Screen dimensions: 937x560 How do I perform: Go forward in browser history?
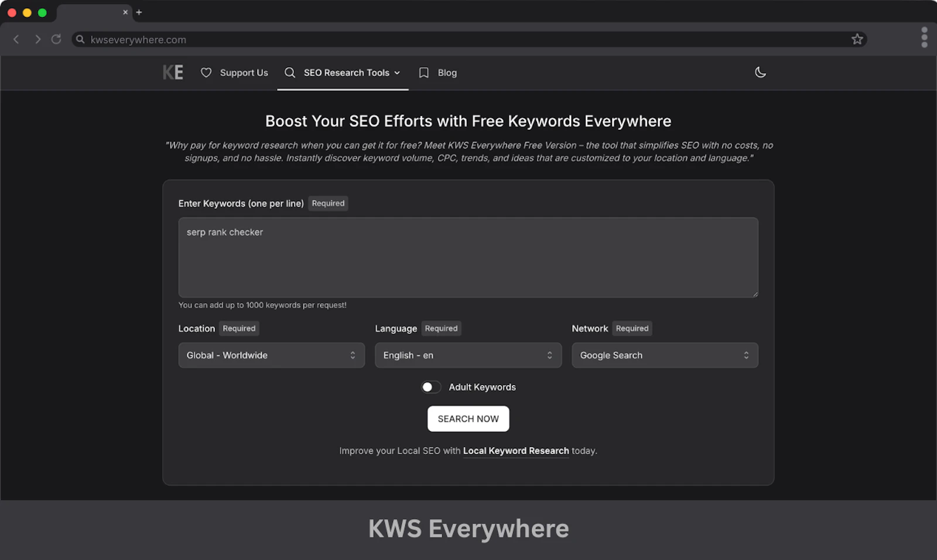pos(37,39)
